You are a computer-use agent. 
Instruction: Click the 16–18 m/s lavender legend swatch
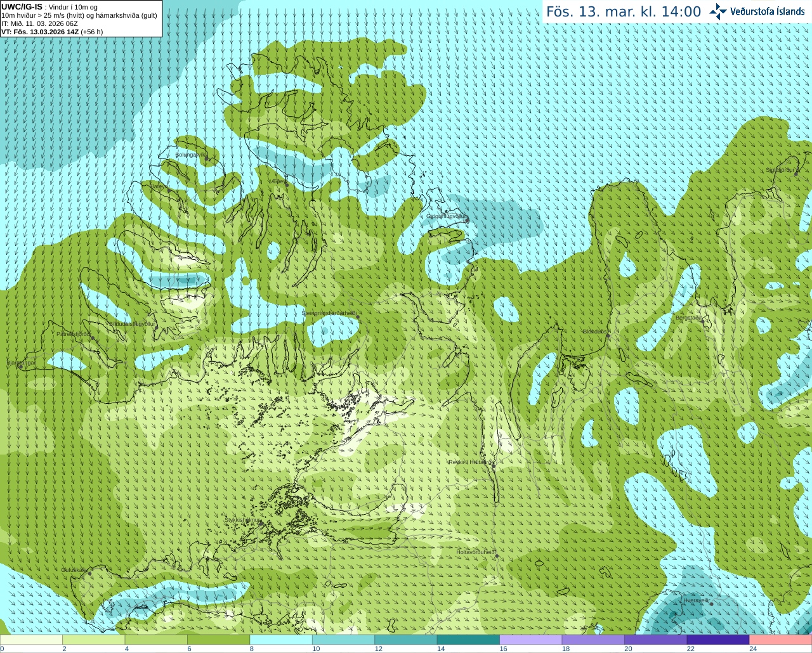[531, 640]
